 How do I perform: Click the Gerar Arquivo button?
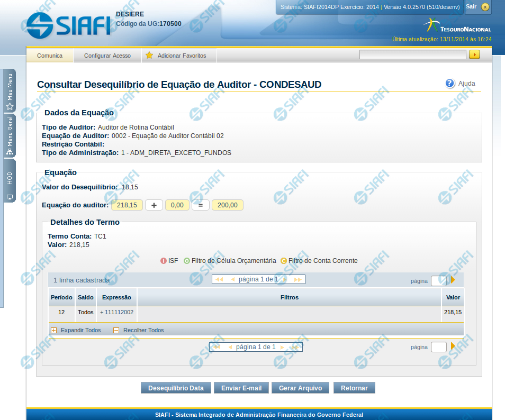[300, 388]
